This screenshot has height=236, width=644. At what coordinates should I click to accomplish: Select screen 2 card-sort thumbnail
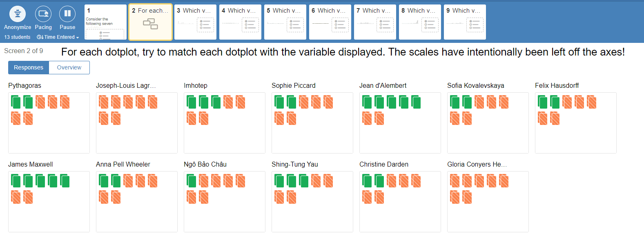[150, 22]
